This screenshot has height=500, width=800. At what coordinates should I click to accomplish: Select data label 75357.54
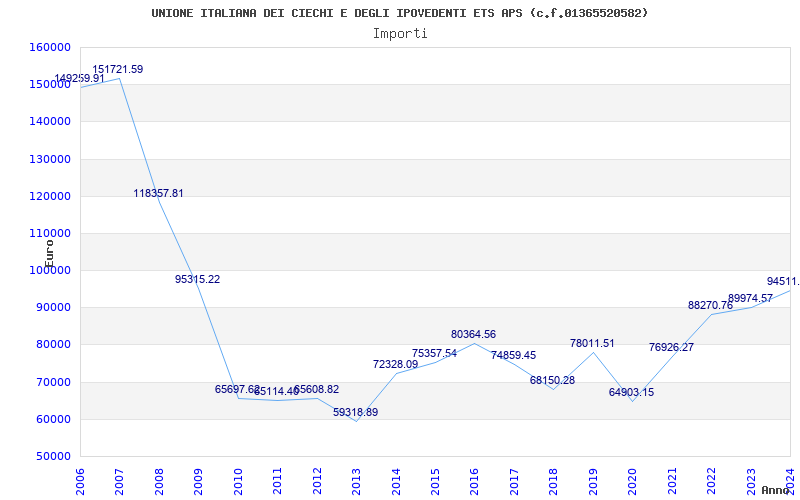pyautogui.click(x=435, y=353)
